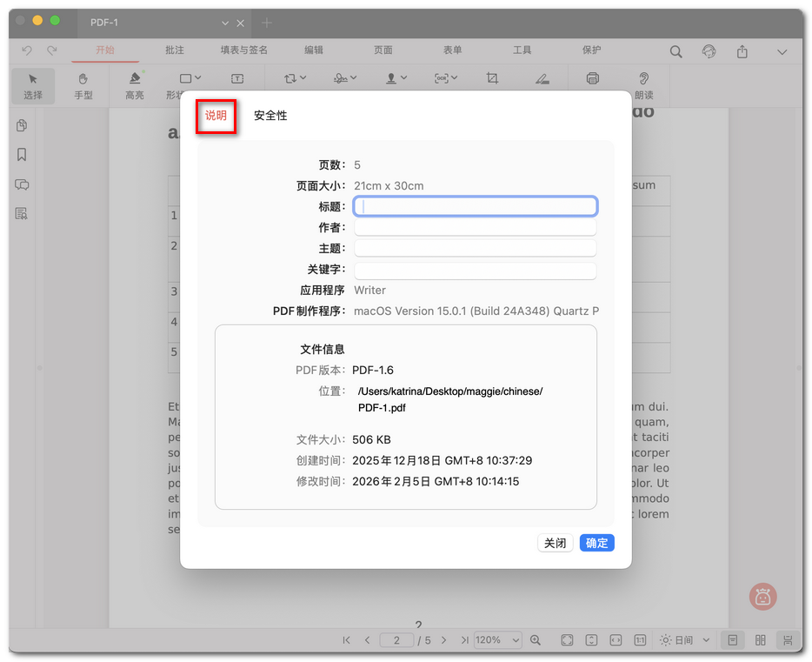Select the hand tool
Screen dimensions: 812x662
click(x=83, y=86)
